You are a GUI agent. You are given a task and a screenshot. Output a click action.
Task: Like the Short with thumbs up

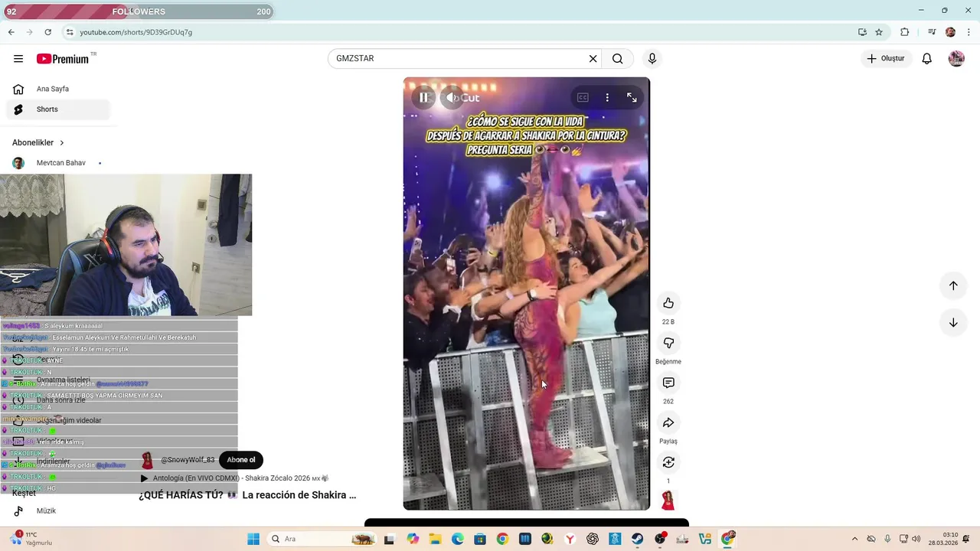tap(668, 303)
